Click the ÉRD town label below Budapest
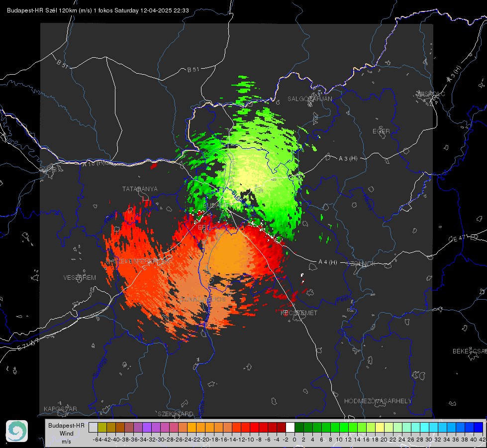 [204, 227]
